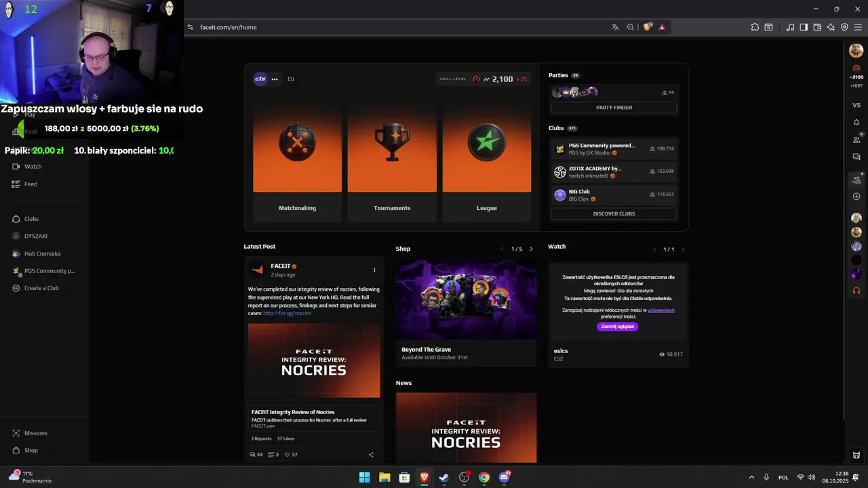Click the PARTY FINDER button
This screenshot has height=488, width=868.
[x=614, y=107]
